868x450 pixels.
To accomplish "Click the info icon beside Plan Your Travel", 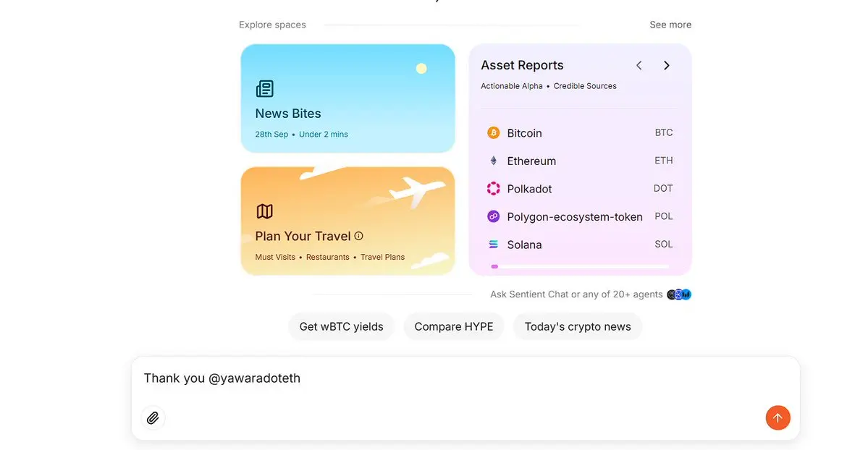I will pyautogui.click(x=359, y=236).
